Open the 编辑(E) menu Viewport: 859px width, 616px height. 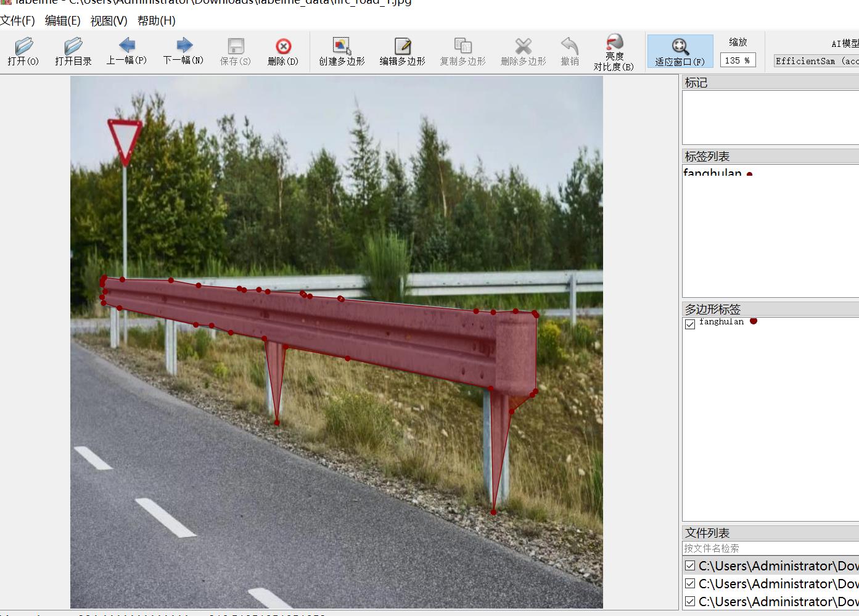click(62, 20)
